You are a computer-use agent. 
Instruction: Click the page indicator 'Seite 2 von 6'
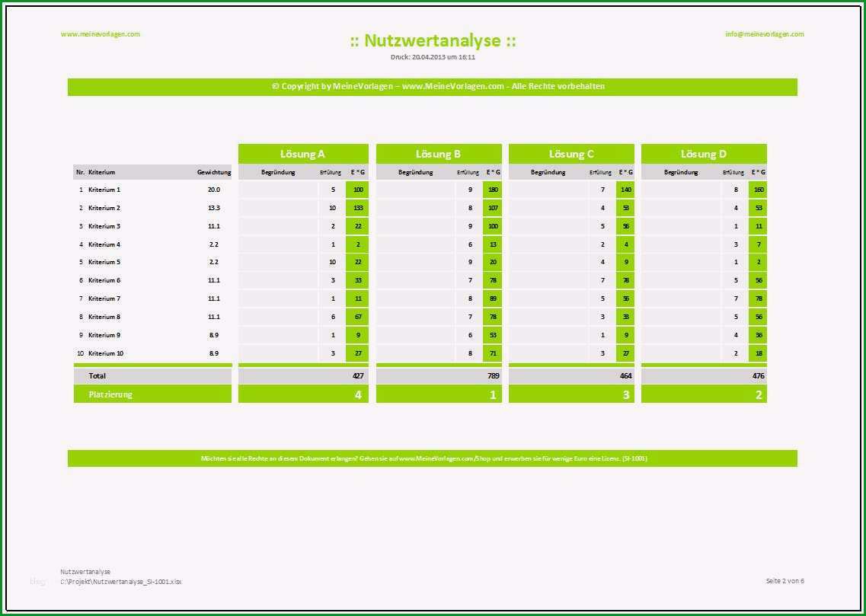click(785, 581)
